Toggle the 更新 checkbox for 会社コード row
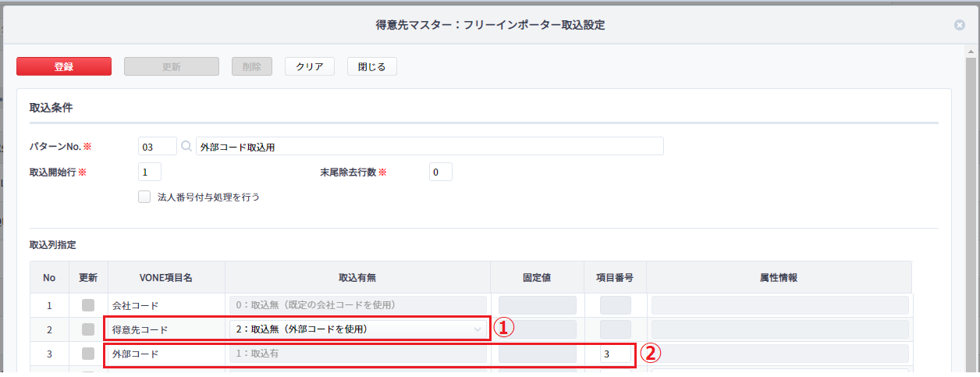This screenshot has width=980, height=377. click(x=89, y=304)
